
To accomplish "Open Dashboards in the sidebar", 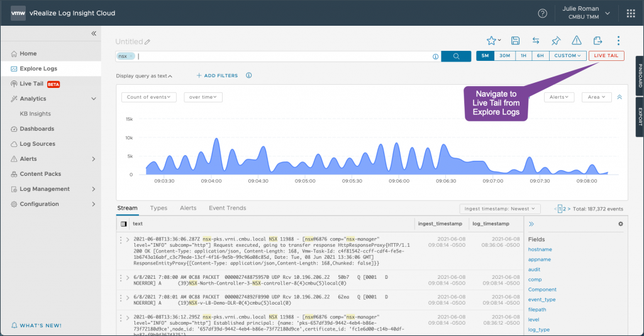I will point(36,129).
